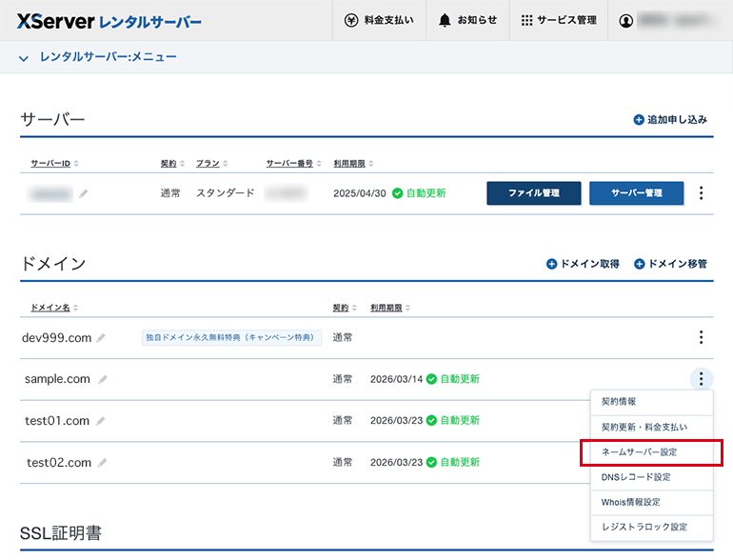Click the sample.com domain name
Screen dimensions: 733x560
pos(57,379)
